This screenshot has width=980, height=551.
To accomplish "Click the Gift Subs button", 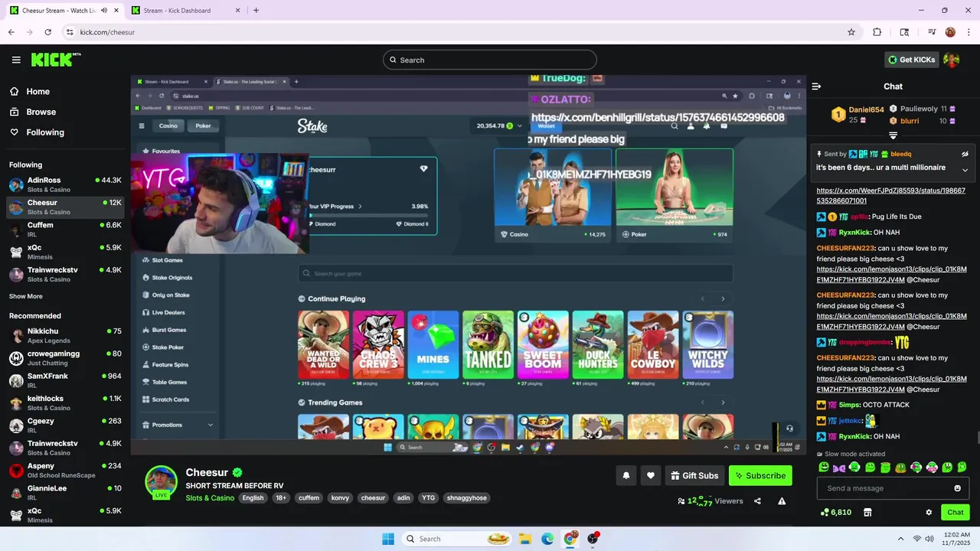I will click(694, 475).
